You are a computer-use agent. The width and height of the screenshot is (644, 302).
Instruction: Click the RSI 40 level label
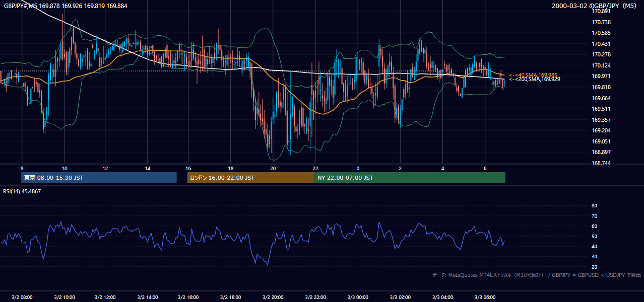coord(594,246)
